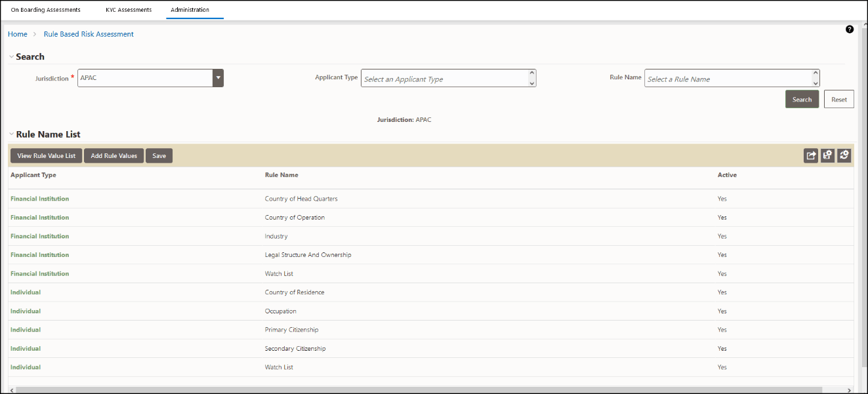868x394 pixels.
Task: Click the Active column header
Action: [727, 175]
